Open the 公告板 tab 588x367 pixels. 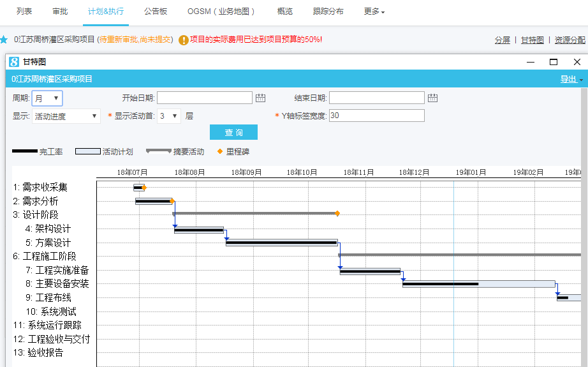(x=156, y=11)
